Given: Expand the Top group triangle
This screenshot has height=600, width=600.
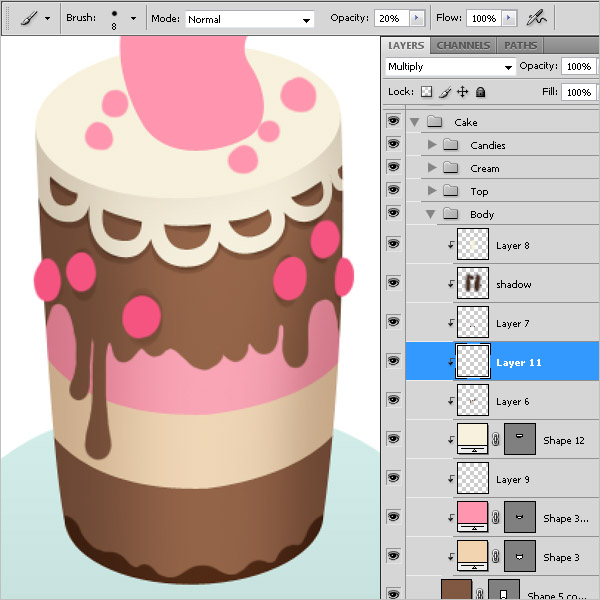Looking at the screenshot, I should tap(432, 191).
